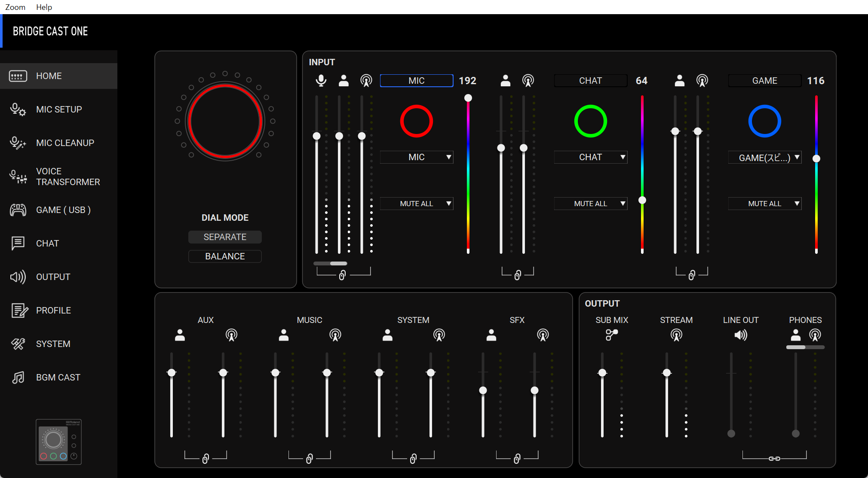
Task: Click the large red dial knob
Action: 225,122
